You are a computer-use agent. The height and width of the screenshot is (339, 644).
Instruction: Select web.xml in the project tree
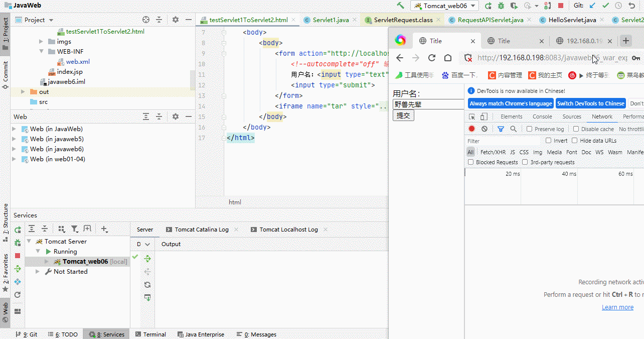tap(78, 62)
